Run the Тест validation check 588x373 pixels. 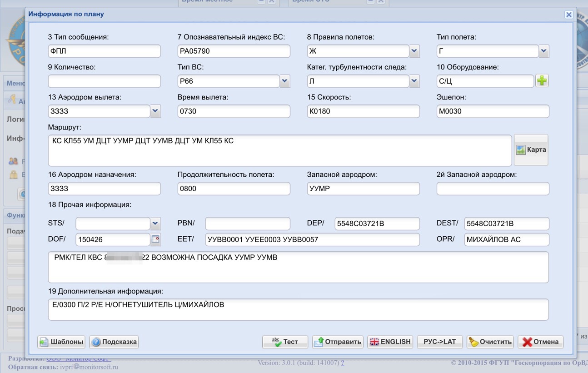click(x=285, y=342)
